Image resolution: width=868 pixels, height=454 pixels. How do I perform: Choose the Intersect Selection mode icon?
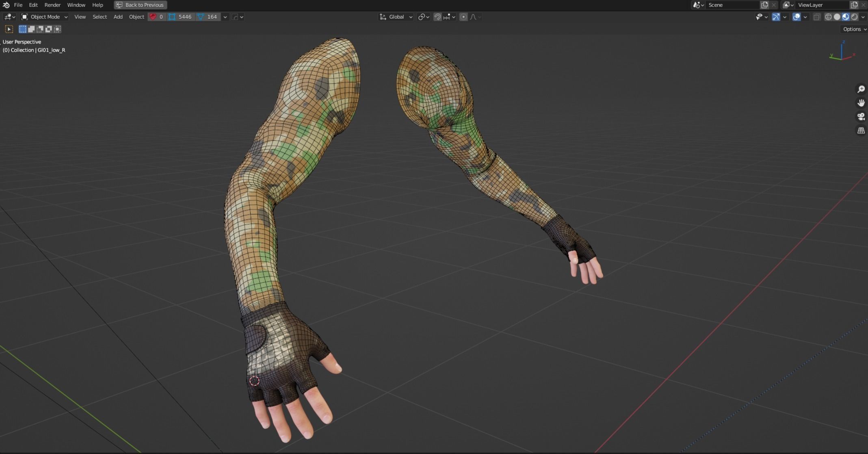[57, 29]
